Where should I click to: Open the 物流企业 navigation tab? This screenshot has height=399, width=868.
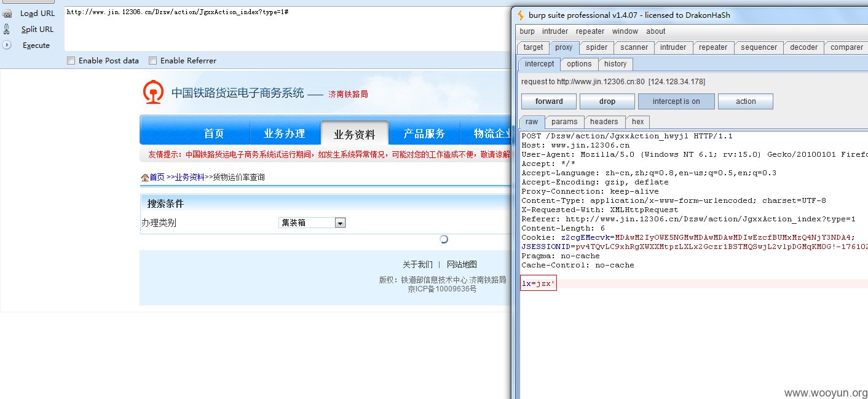pyautogui.click(x=492, y=133)
